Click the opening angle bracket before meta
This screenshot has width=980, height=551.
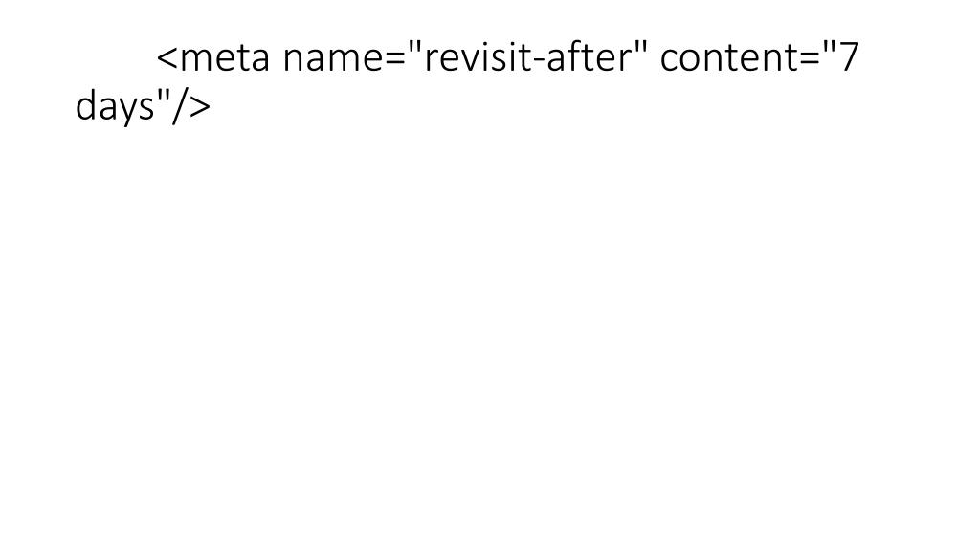[167, 58]
